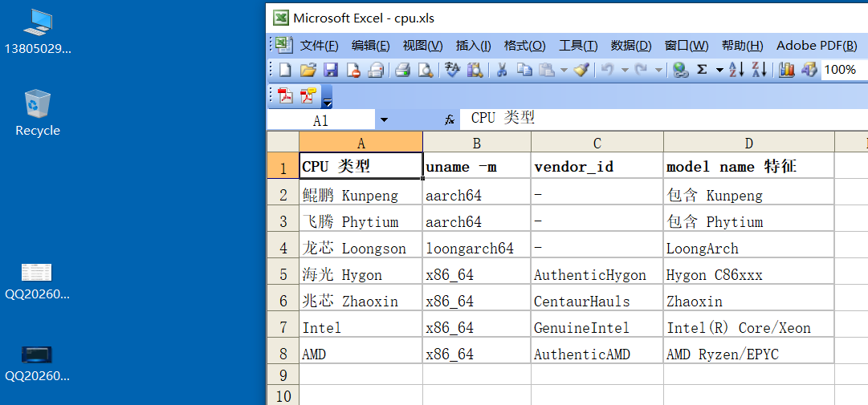868x405 pixels.
Task: Open the 数据(D) menu
Action: (631, 46)
